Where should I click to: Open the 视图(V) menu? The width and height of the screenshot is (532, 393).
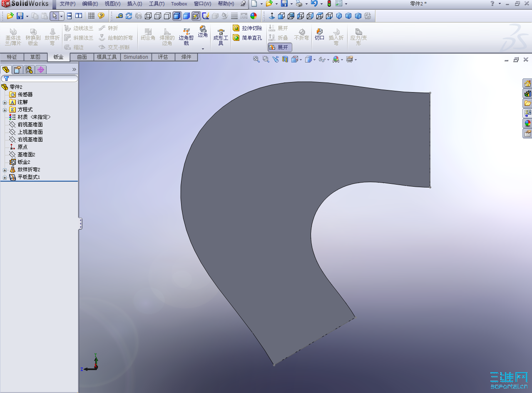click(112, 4)
